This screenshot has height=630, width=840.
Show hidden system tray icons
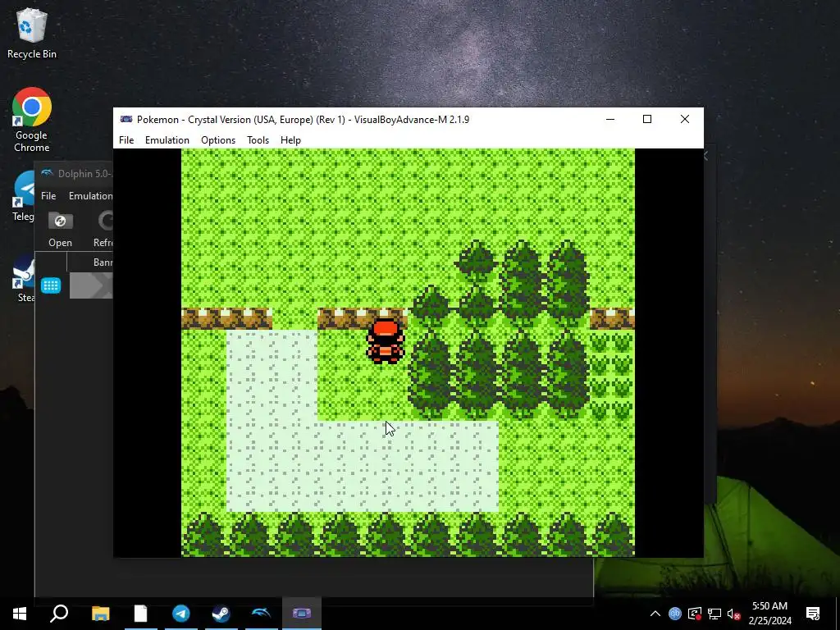pos(655,614)
